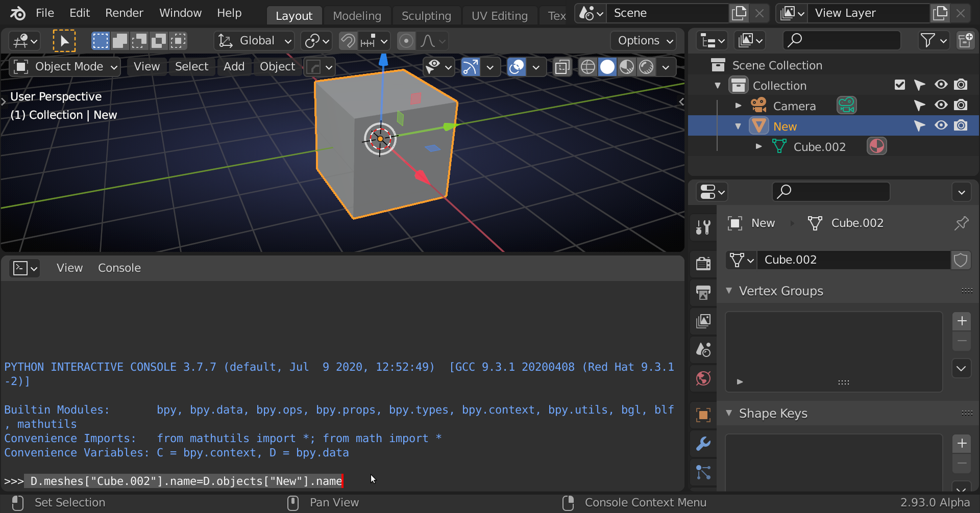Enable the snapping magnet in viewport header

(x=348, y=41)
